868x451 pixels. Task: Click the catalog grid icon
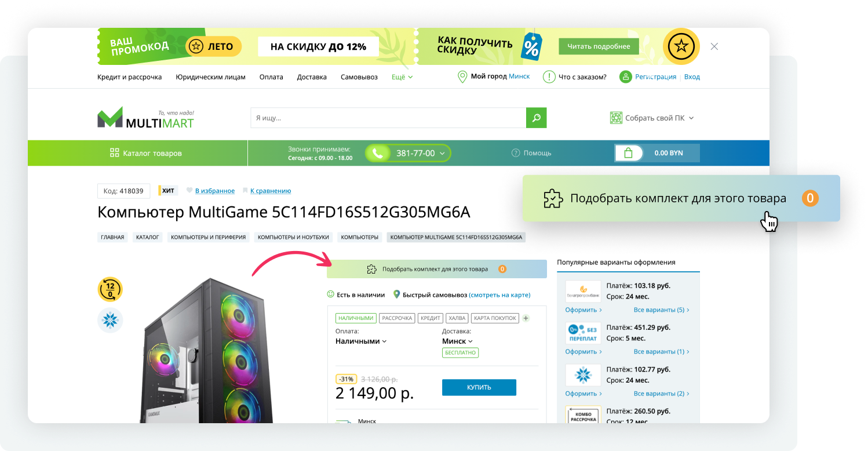click(x=114, y=153)
